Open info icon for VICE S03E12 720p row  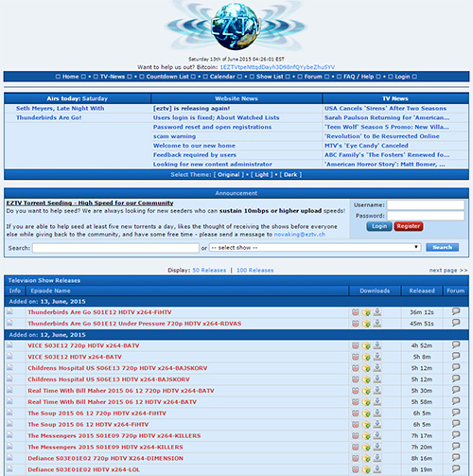(x=9, y=345)
